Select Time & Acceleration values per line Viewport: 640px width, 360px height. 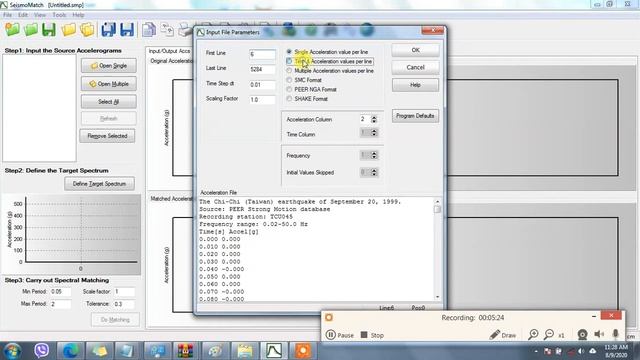point(329,61)
